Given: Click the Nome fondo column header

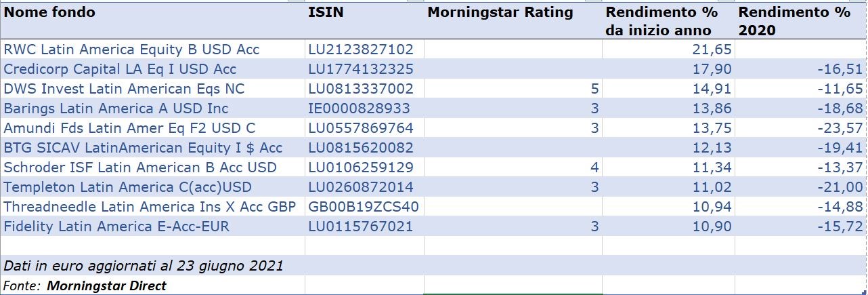Looking at the screenshot, I should (50, 12).
